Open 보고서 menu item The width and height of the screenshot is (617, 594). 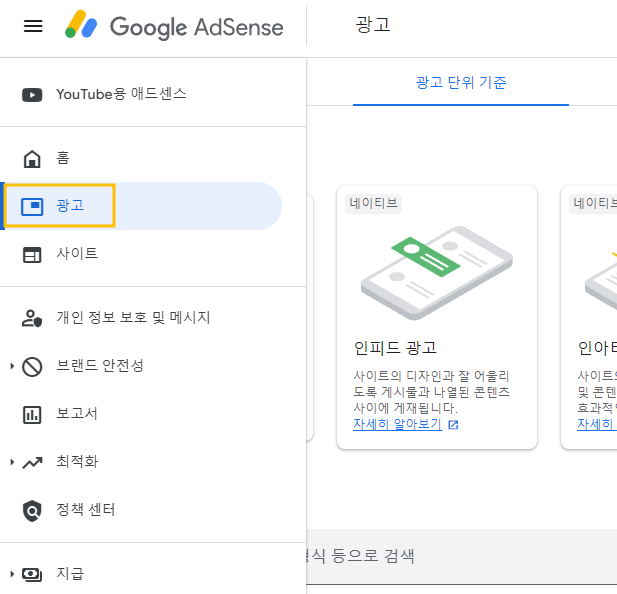pyautogui.click(x=77, y=413)
